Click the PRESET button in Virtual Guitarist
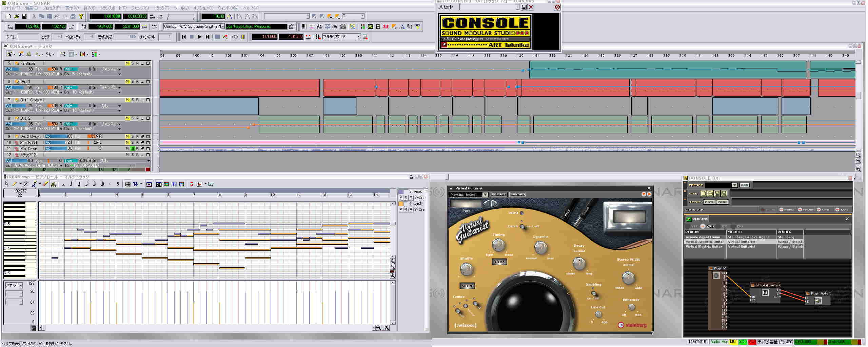 [x=499, y=195]
